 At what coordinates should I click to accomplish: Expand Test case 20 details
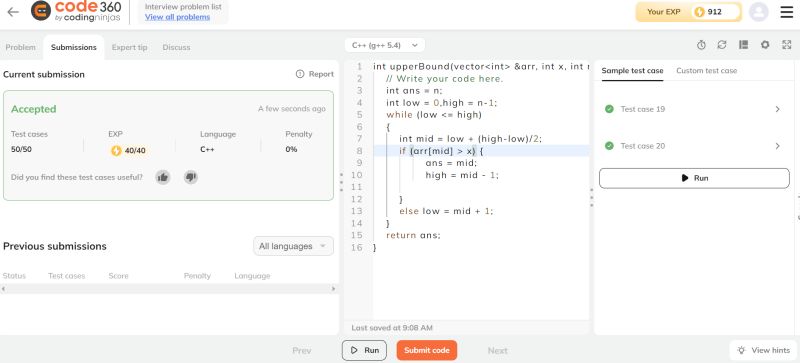[x=694, y=146]
